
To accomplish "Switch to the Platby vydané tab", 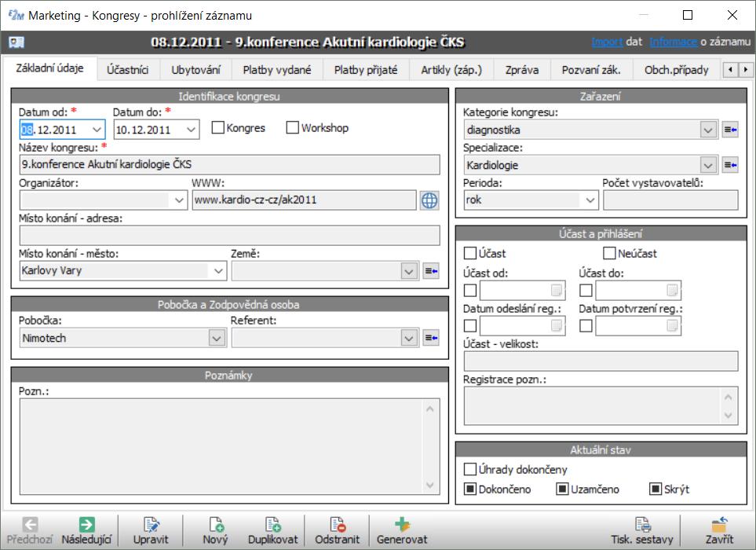I will (277, 70).
